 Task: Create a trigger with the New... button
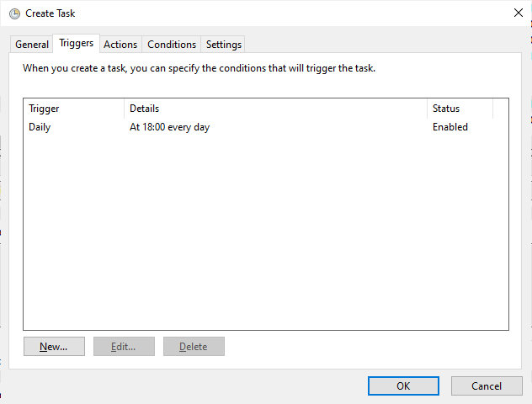[x=54, y=346]
